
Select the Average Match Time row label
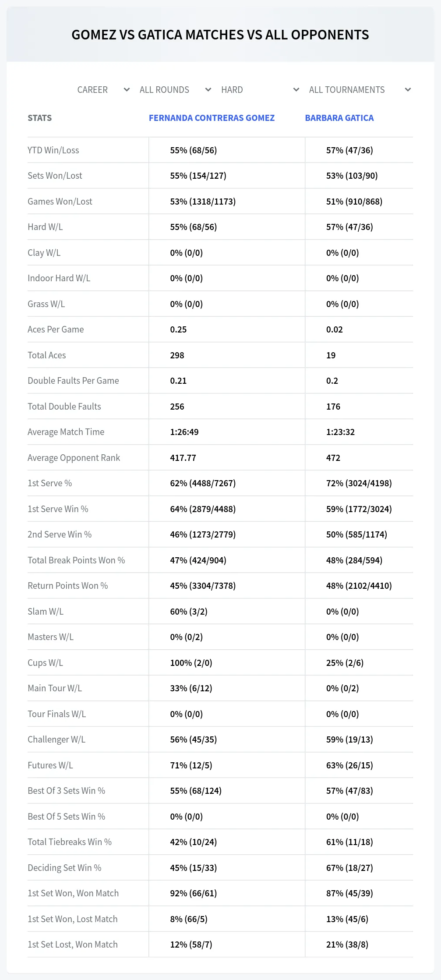coord(66,432)
